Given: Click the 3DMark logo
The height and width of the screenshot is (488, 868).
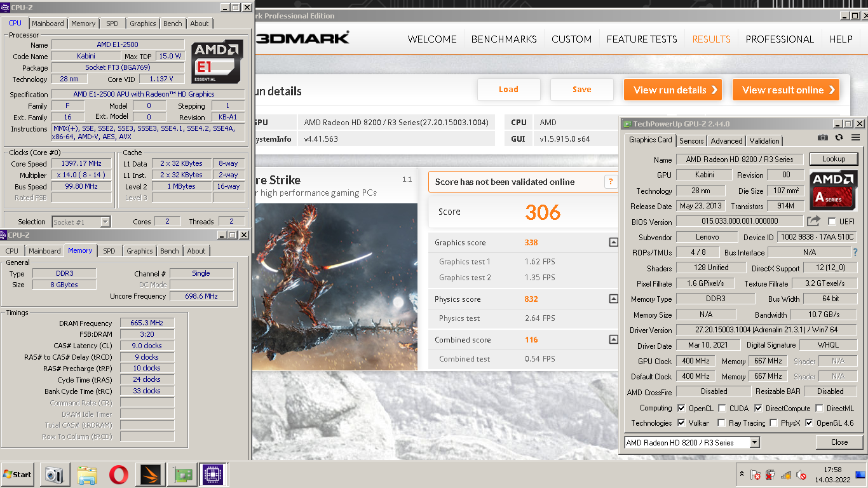Looking at the screenshot, I should [301, 38].
